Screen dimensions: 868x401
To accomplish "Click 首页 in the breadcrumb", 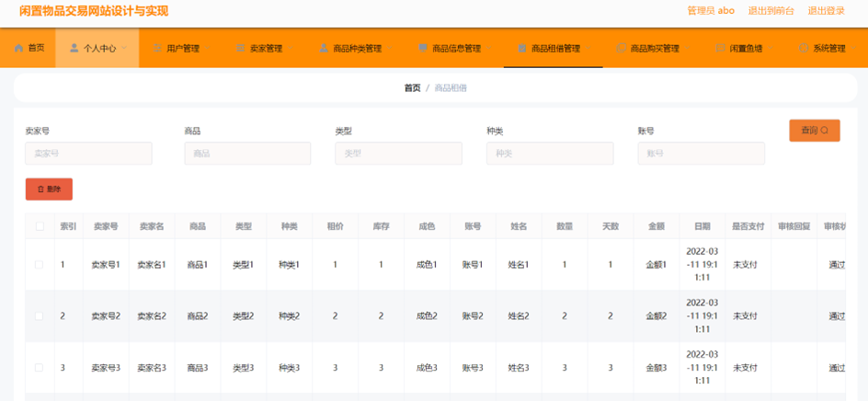I will (413, 87).
